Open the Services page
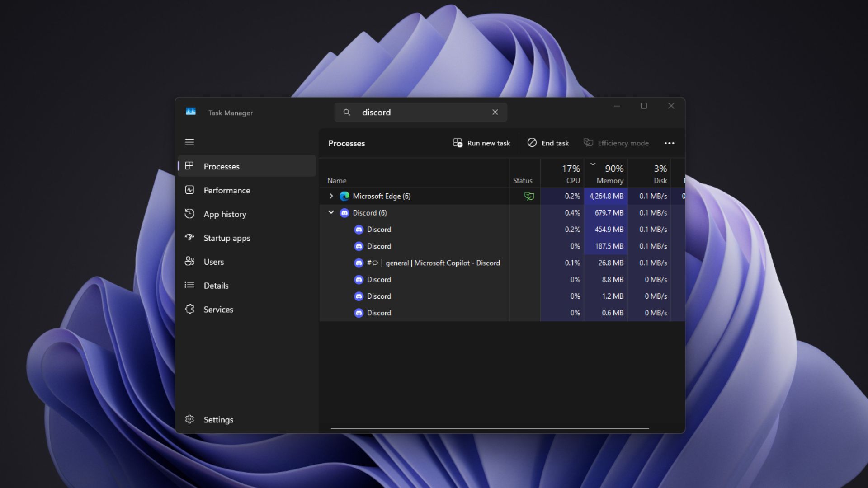The height and width of the screenshot is (488, 868). pyautogui.click(x=247, y=310)
